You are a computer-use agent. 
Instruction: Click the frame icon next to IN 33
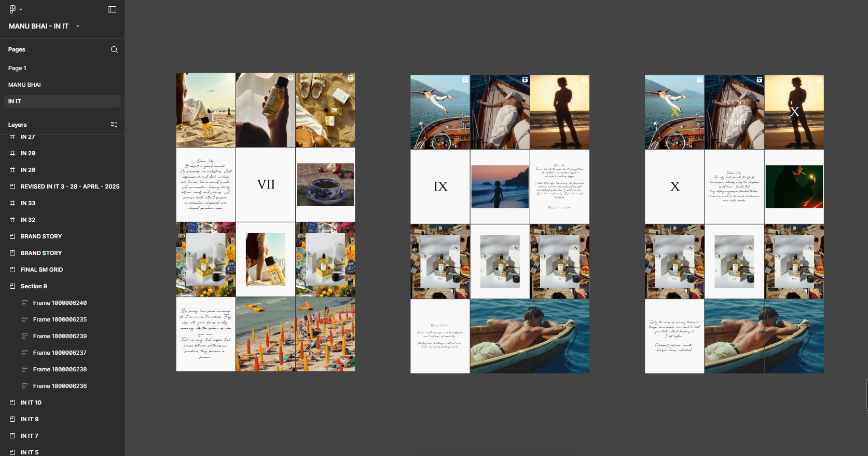(x=12, y=204)
